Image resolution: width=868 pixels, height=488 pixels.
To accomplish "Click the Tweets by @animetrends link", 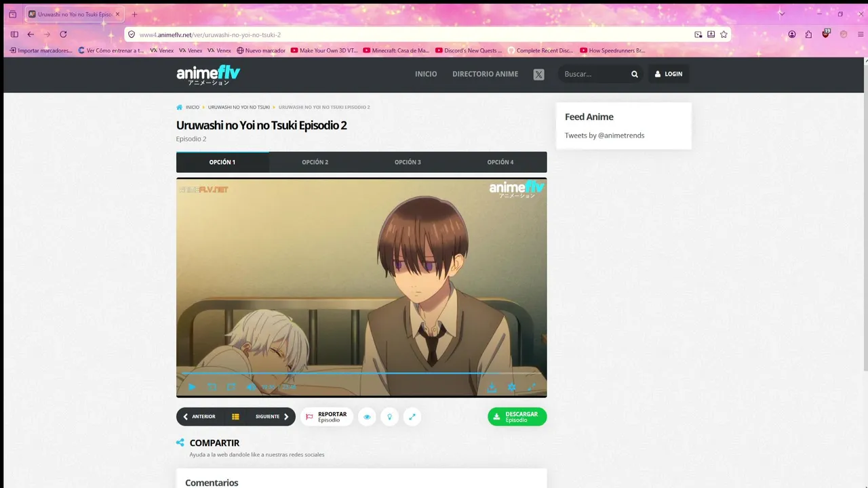I will [x=605, y=136].
